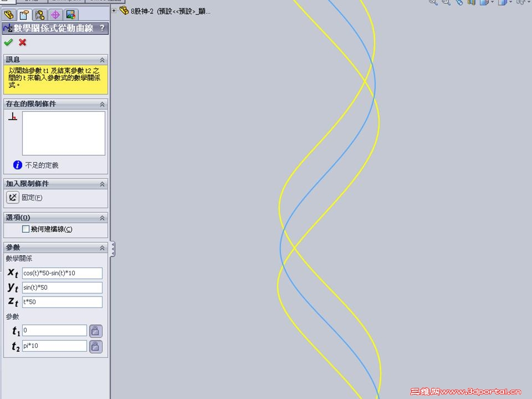Open the Hide/Show Items dropdown arrow

tap(529, 2)
